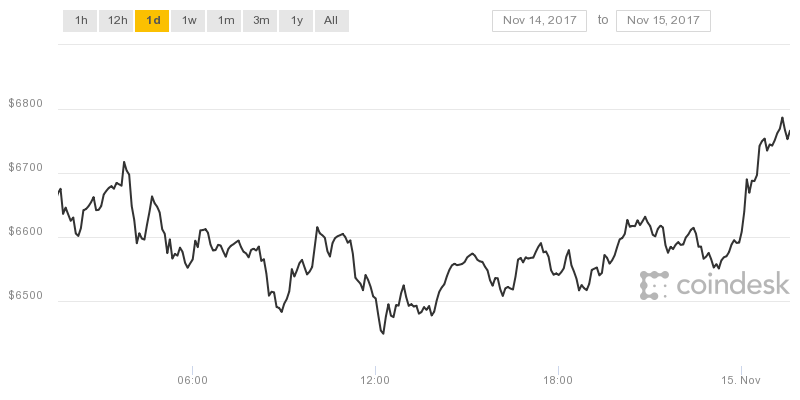Click the coindesk watermark text
The image size is (800, 400).
733,284
